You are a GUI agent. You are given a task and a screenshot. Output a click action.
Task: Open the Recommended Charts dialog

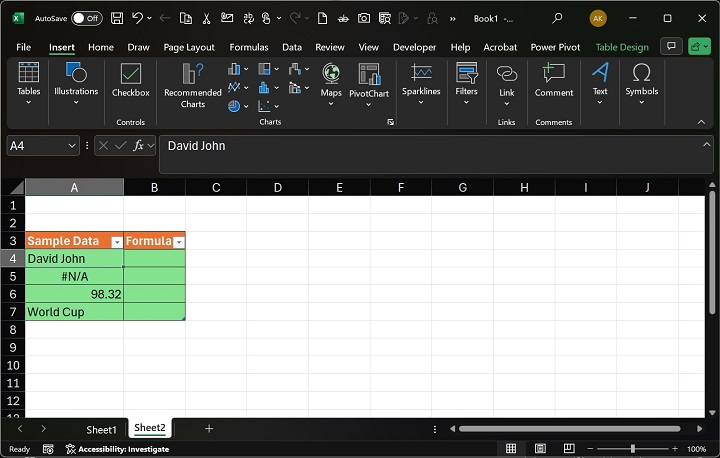[x=193, y=84]
